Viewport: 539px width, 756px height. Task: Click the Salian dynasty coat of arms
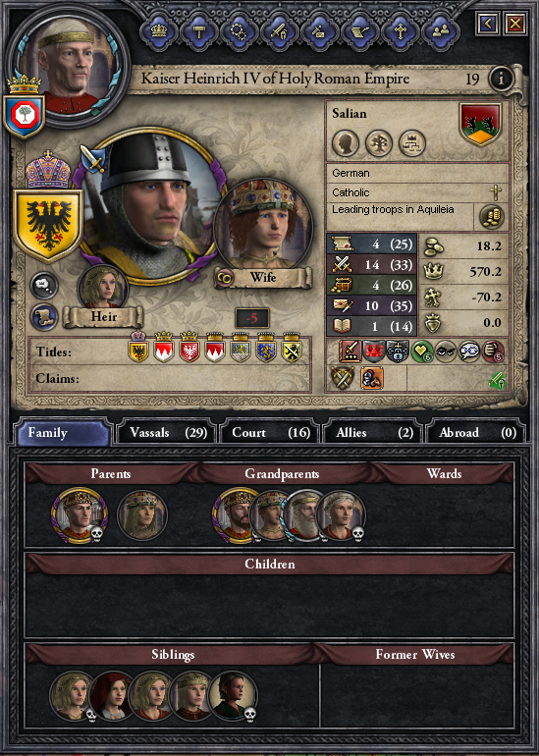[x=480, y=124]
